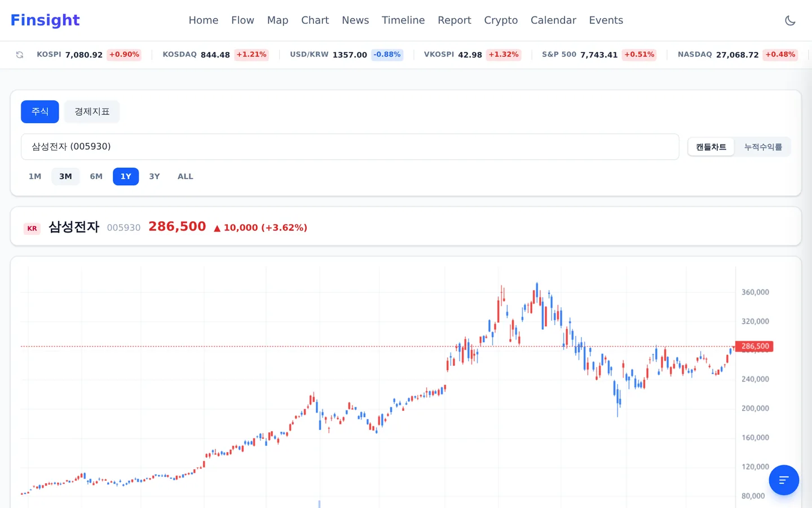This screenshot has width=812, height=508.
Task: Set chart range to 3M
Action: [65, 177]
